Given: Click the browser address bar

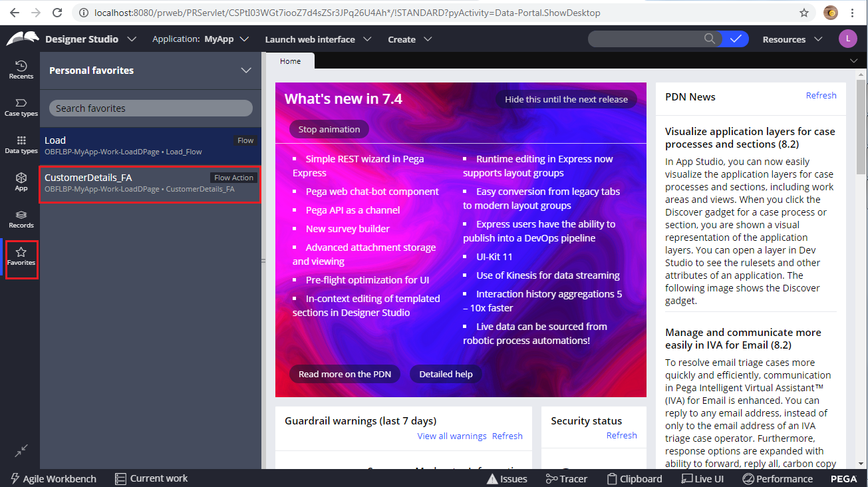Looking at the screenshot, I should point(432,13).
